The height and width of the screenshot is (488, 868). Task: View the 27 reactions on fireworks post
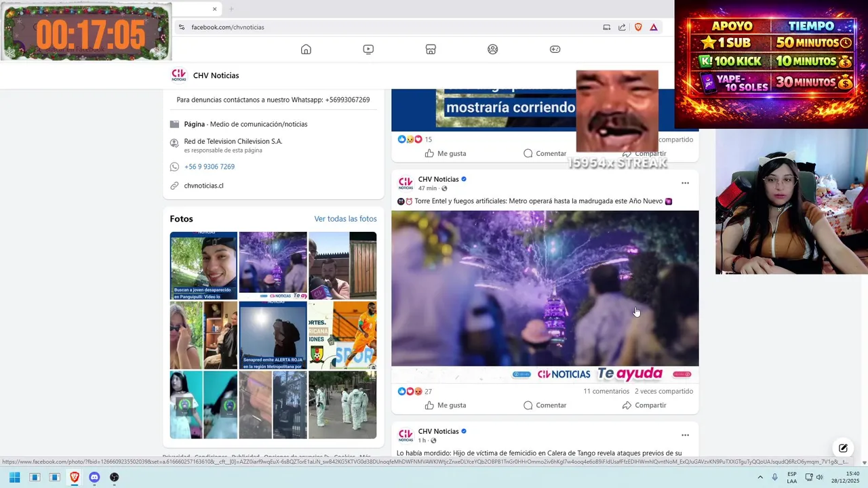[415, 392]
